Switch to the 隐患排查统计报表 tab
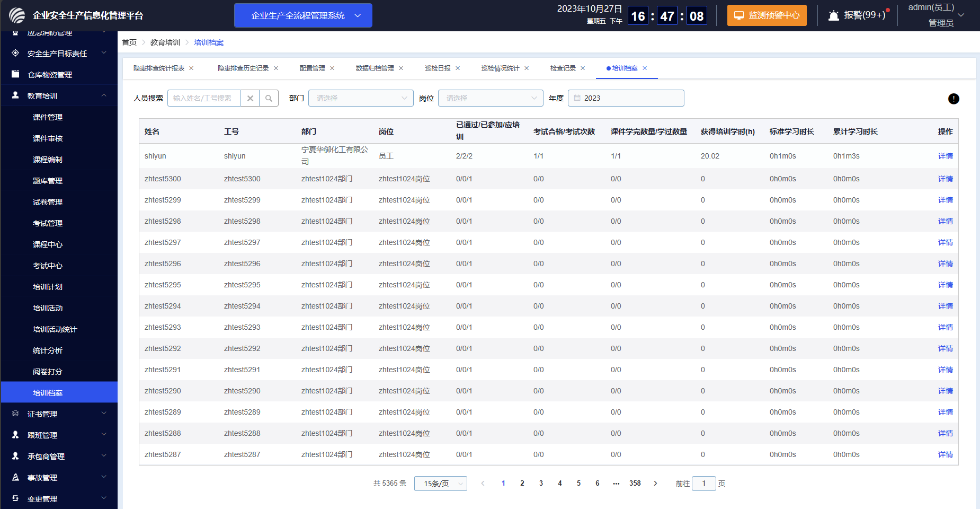This screenshot has height=509, width=980. coord(159,68)
